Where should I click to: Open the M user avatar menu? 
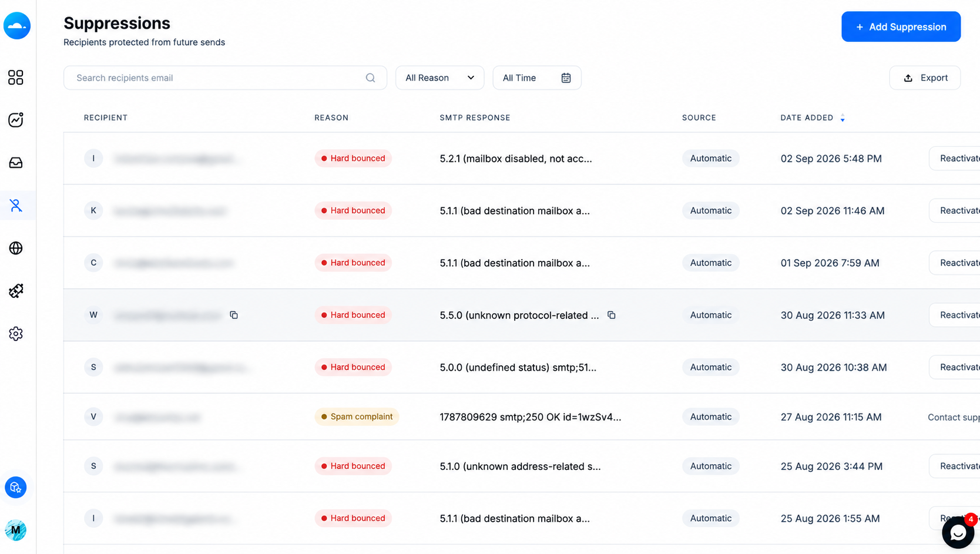[16, 530]
